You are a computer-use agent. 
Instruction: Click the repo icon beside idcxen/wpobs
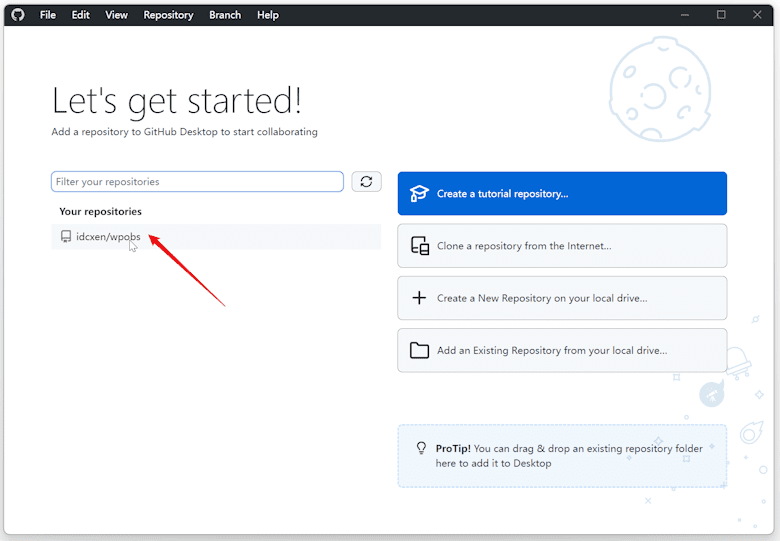coord(66,236)
